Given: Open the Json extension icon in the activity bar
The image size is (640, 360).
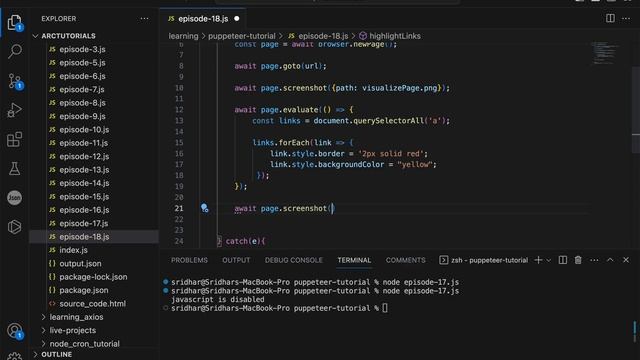Looking at the screenshot, I should [x=15, y=198].
